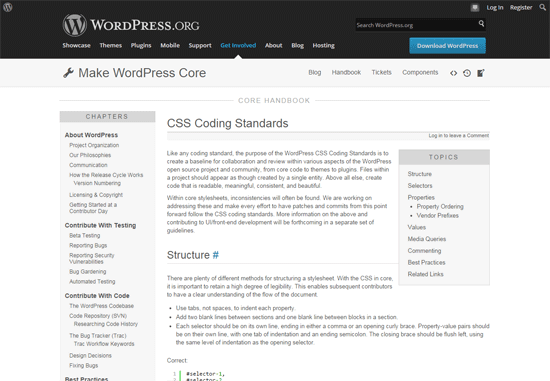Open Getting Started at a Contributor Day
This screenshot has width=550, height=381.
click(93, 208)
